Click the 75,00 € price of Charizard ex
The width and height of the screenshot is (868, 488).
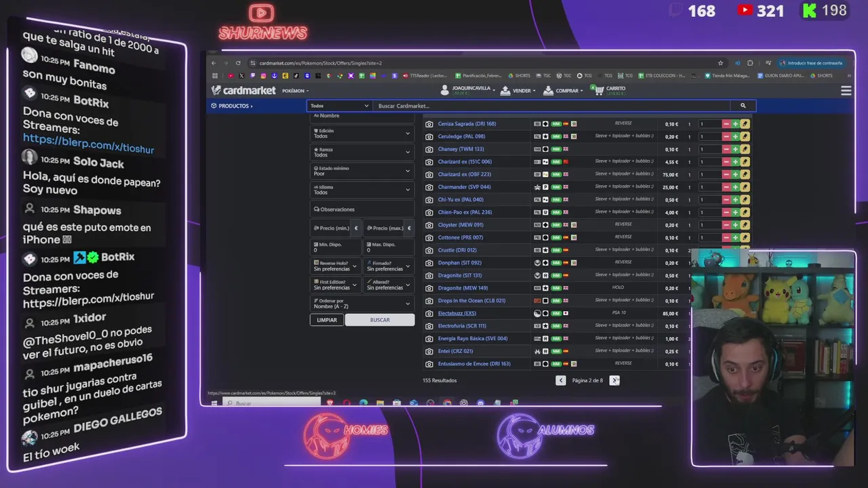coord(670,175)
